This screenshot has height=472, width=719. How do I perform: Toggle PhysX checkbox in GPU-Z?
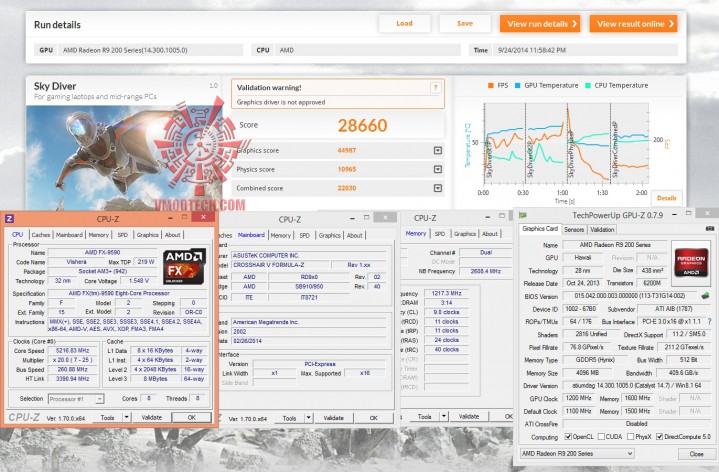pos(631,437)
